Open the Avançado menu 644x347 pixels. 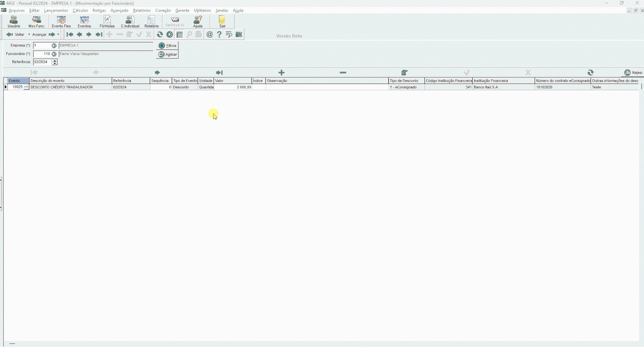(119, 10)
